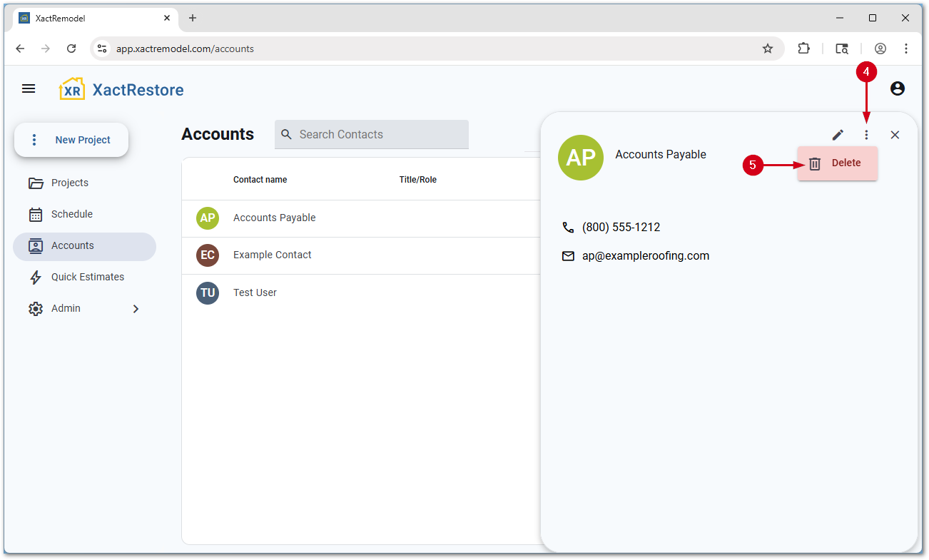Select Delete from the contact menu
Image resolution: width=929 pixels, height=560 pixels.
click(837, 163)
